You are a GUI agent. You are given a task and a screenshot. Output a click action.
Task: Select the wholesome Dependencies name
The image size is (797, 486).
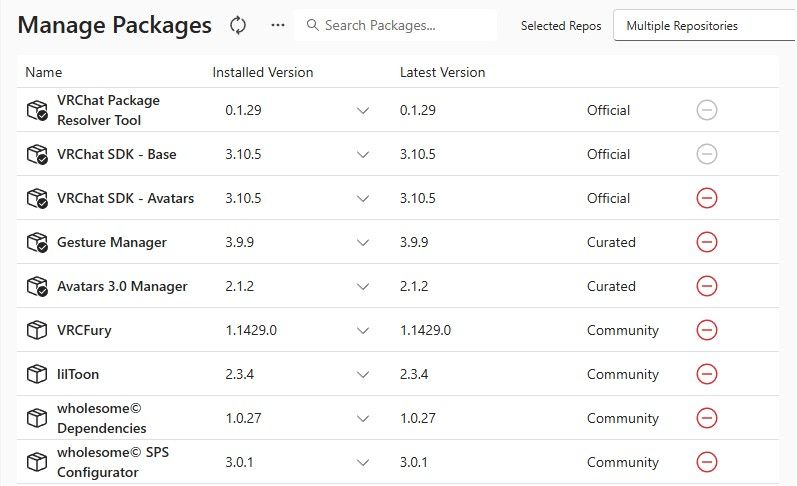click(102, 418)
